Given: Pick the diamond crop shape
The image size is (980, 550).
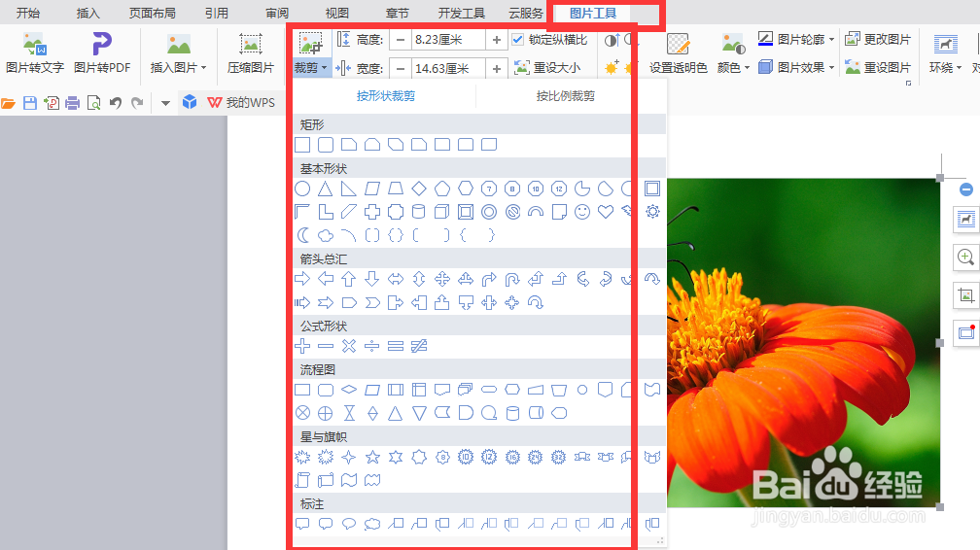Looking at the screenshot, I should point(419,189).
